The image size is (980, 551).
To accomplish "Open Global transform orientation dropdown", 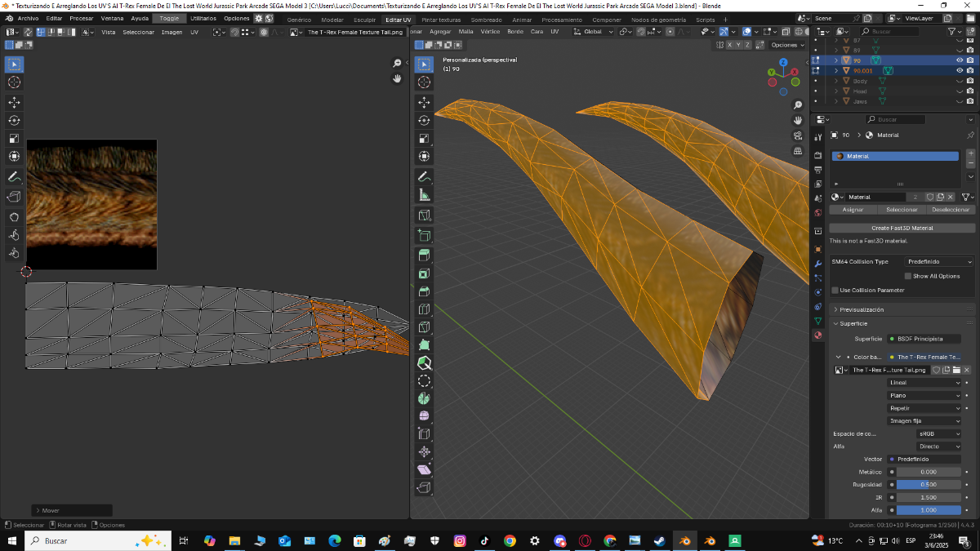I will 592,32.
